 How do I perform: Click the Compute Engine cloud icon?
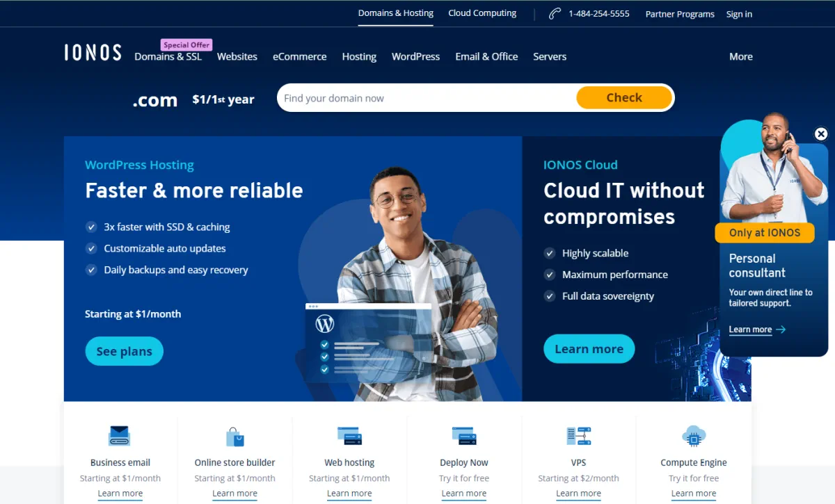click(694, 436)
